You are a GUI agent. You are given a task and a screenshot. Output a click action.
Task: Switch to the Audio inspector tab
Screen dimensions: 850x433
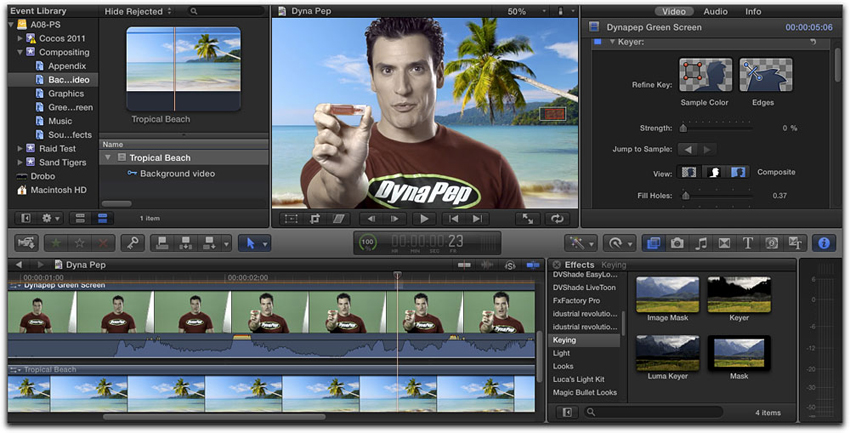pyautogui.click(x=716, y=11)
